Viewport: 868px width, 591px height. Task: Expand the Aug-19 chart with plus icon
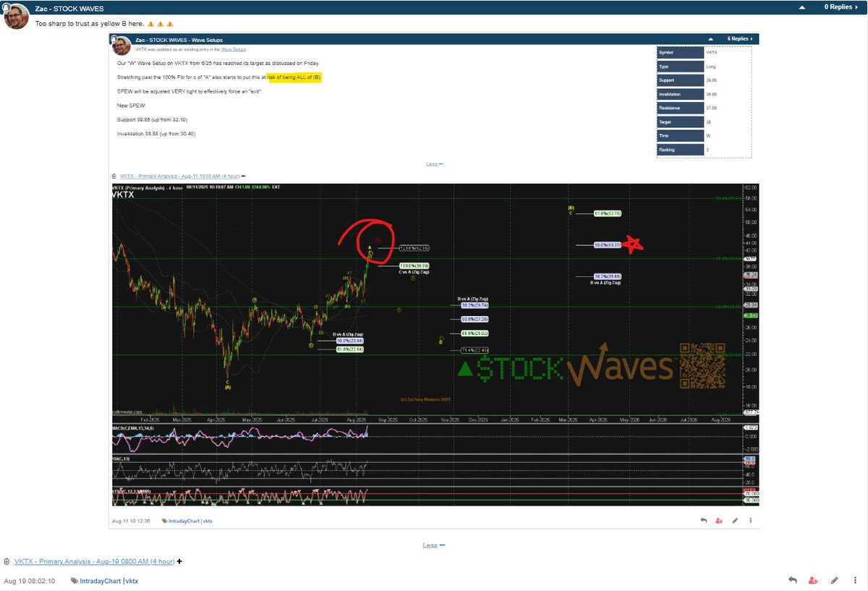click(179, 561)
